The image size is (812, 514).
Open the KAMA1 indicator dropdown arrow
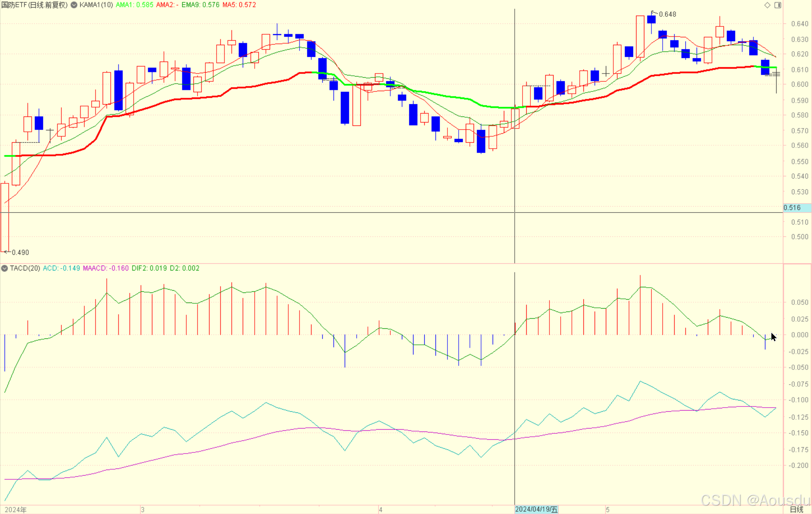[x=74, y=5]
